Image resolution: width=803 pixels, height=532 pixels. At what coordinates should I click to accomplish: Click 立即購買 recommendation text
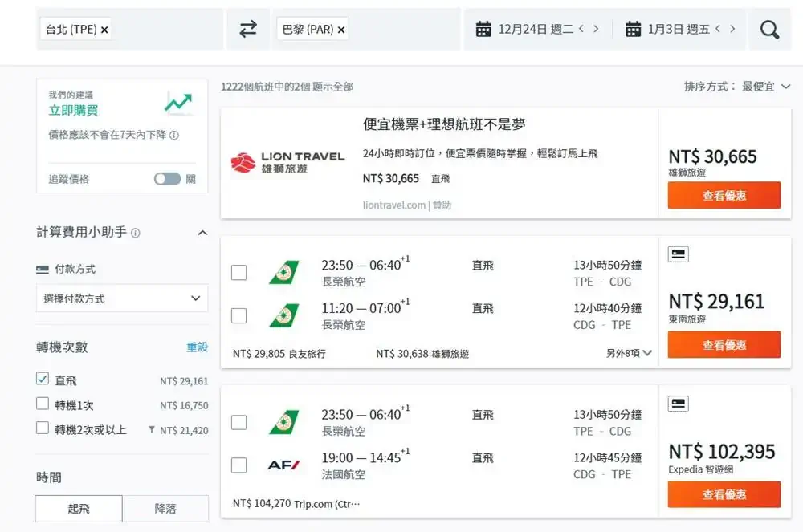point(73,110)
